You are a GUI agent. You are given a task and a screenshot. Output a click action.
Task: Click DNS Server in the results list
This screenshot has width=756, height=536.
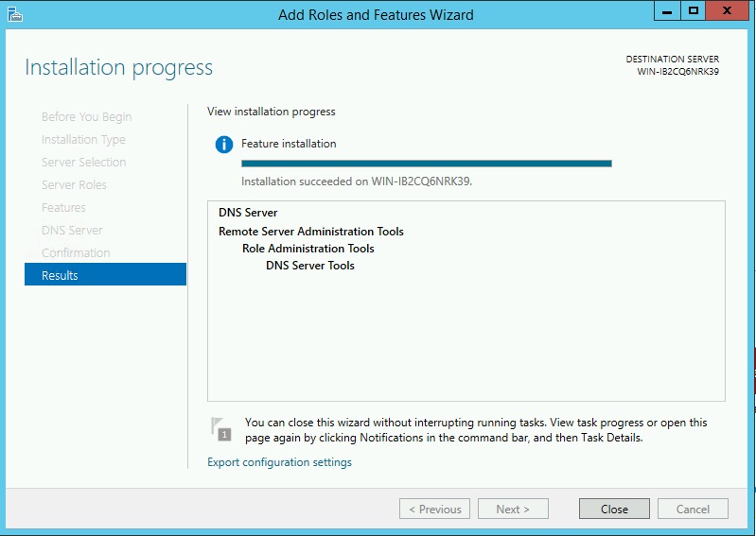[248, 213]
